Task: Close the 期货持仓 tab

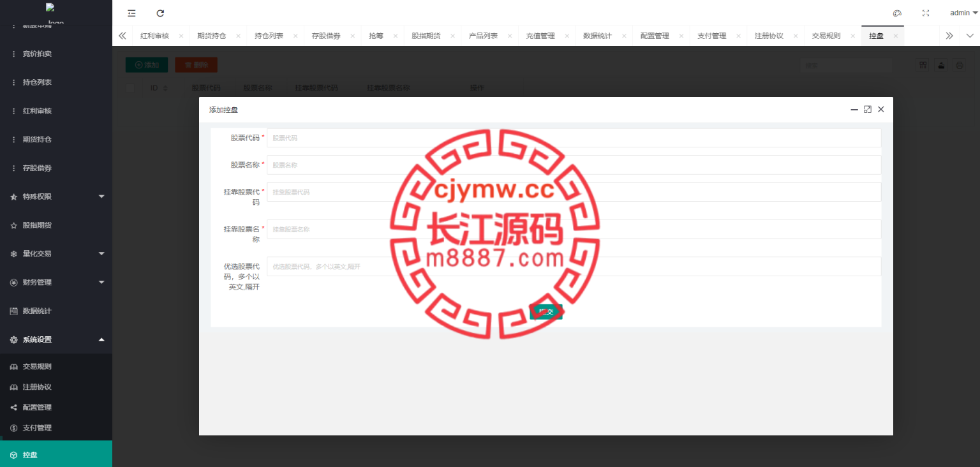Action: coord(238,36)
